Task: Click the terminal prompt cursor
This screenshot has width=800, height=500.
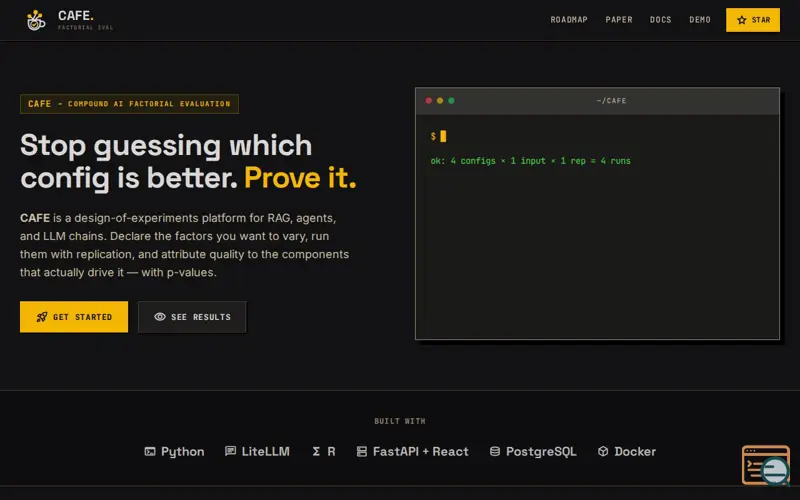Action: [x=443, y=136]
